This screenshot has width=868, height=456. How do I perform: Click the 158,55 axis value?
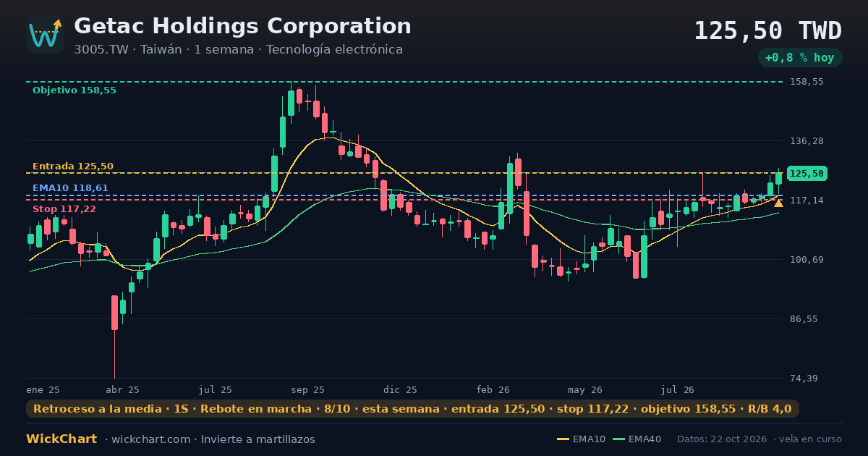click(807, 82)
